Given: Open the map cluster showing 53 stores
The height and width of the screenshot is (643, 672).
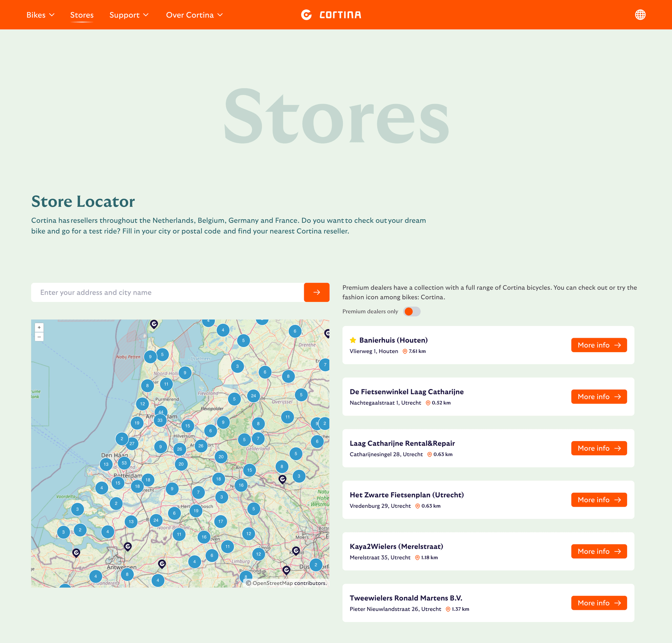Looking at the screenshot, I should [124, 463].
